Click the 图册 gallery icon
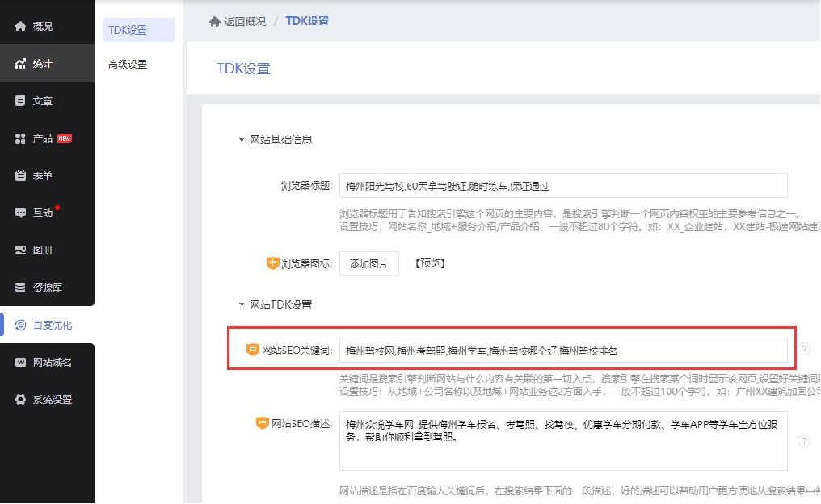The image size is (821, 504). point(20,250)
